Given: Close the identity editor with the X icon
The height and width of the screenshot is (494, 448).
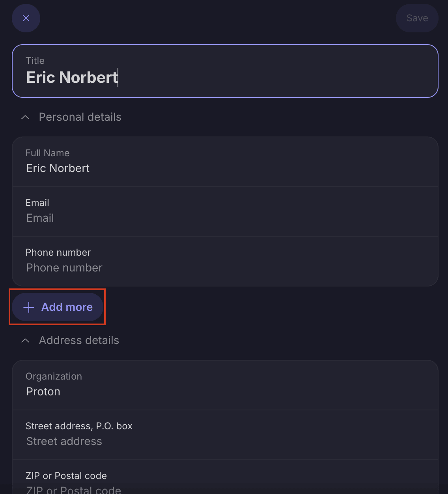Looking at the screenshot, I should point(26,18).
